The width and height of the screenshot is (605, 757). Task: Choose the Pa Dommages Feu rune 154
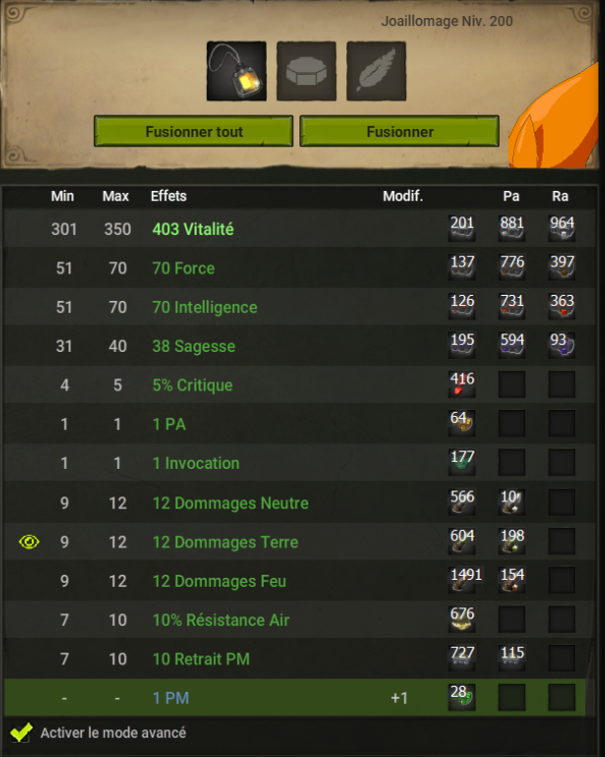point(512,580)
